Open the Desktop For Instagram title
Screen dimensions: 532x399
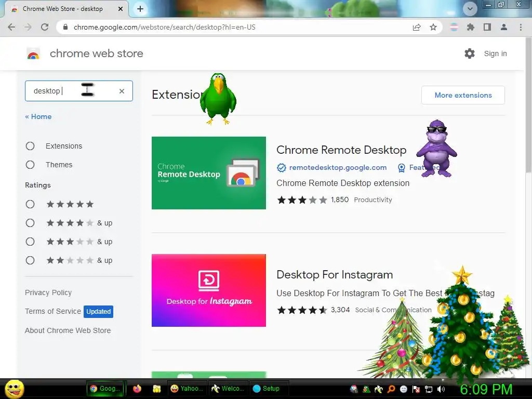(335, 274)
